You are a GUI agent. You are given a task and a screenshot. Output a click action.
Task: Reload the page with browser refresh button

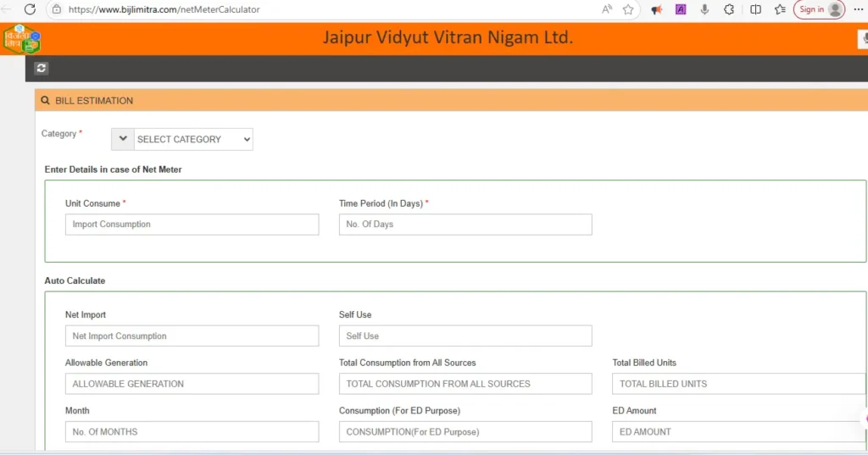[x=30, y=9]
